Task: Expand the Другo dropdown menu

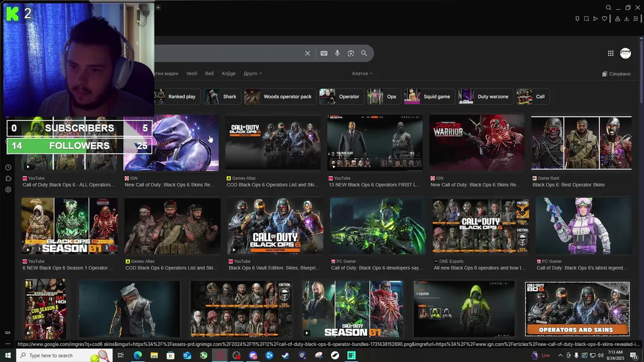Action: (253, 73)
